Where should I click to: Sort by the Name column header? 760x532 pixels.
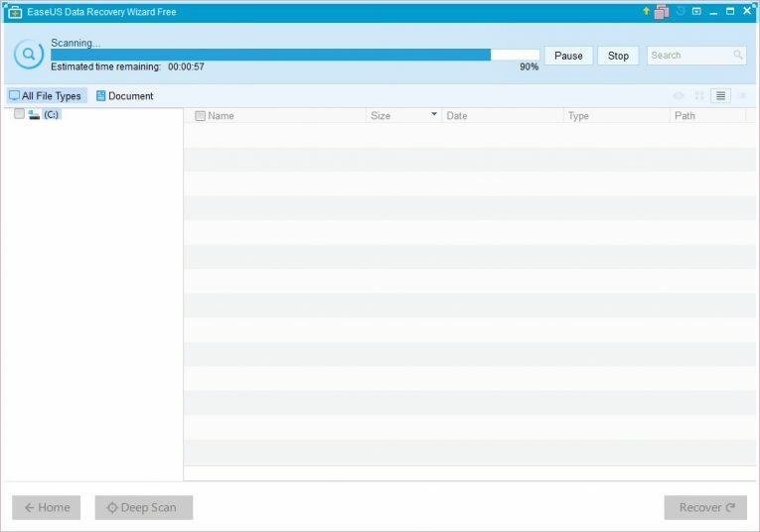click(x=221, y=116)
